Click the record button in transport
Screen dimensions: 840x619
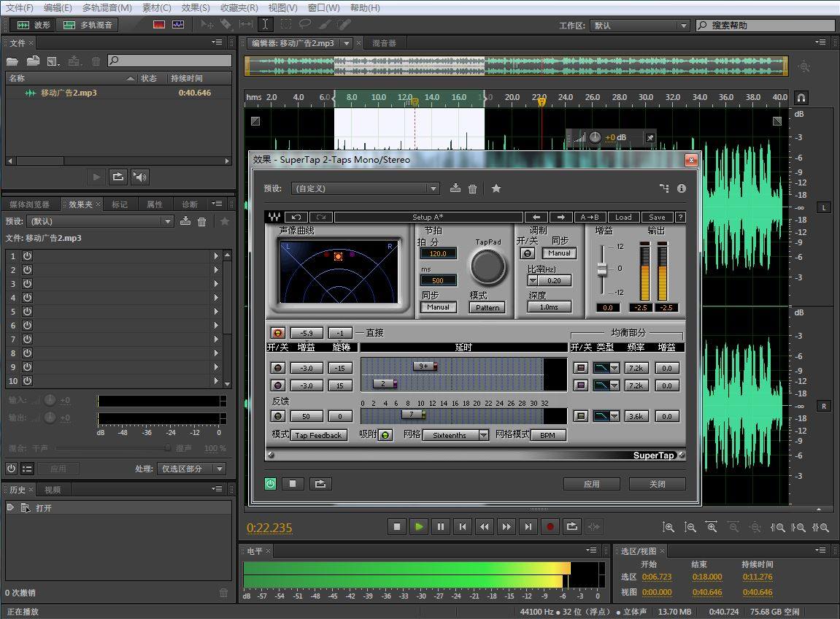pyautogui.click(x=550, y=526)
